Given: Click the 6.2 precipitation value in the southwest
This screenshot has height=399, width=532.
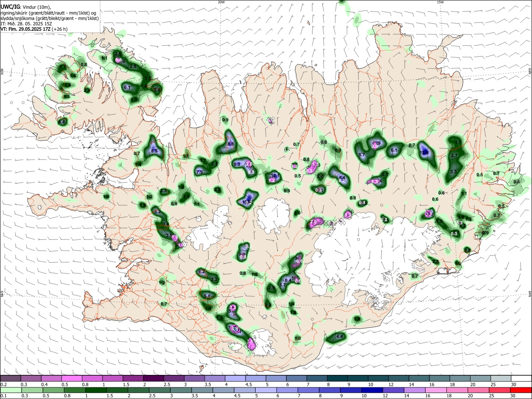Looking at the screenshot, I should (x=202, y=272).
